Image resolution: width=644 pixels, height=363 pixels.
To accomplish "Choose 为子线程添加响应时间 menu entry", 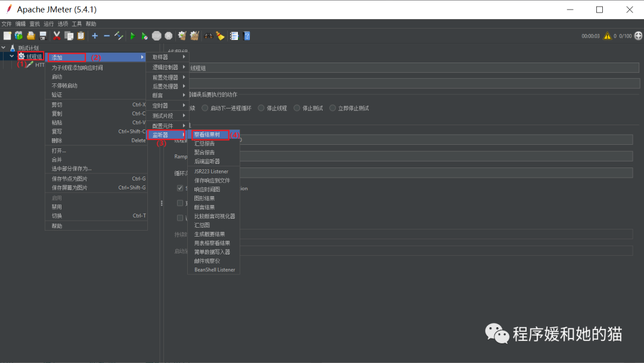I will [96, 68].
